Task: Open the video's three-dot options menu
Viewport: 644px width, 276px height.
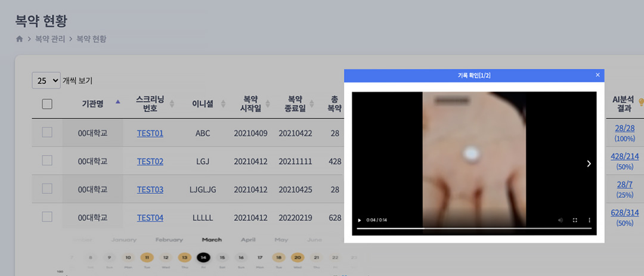Action: 589,220
